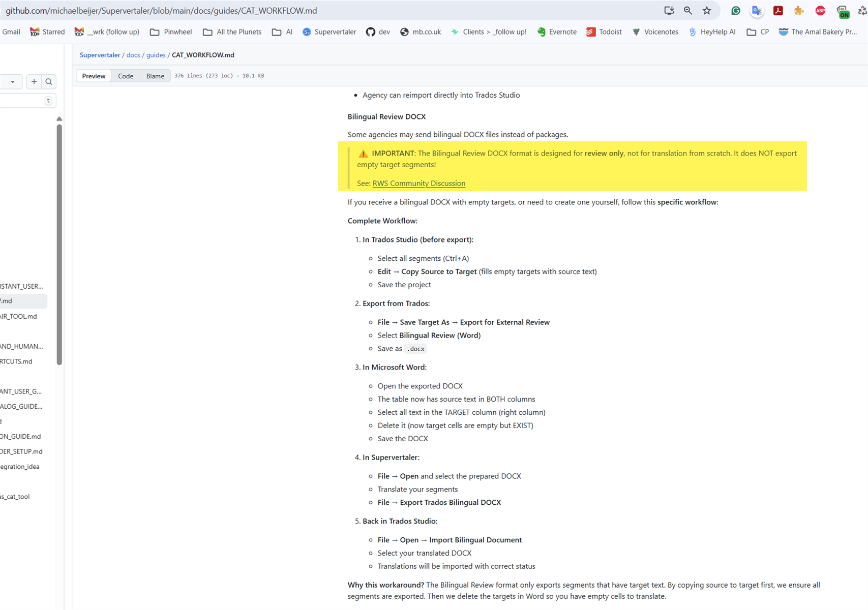Open the Adobe Acrobat extension
Screen dimensions: 868x610
(777, 10)
